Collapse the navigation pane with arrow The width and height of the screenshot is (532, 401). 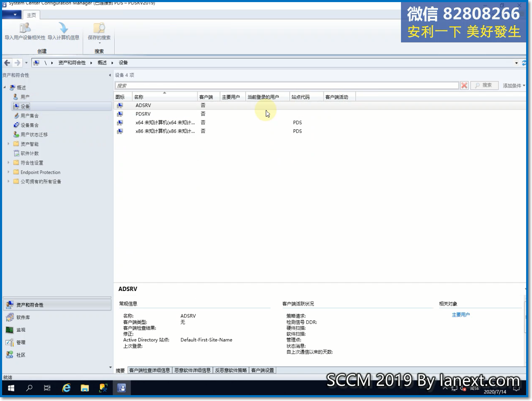[110, 75]
